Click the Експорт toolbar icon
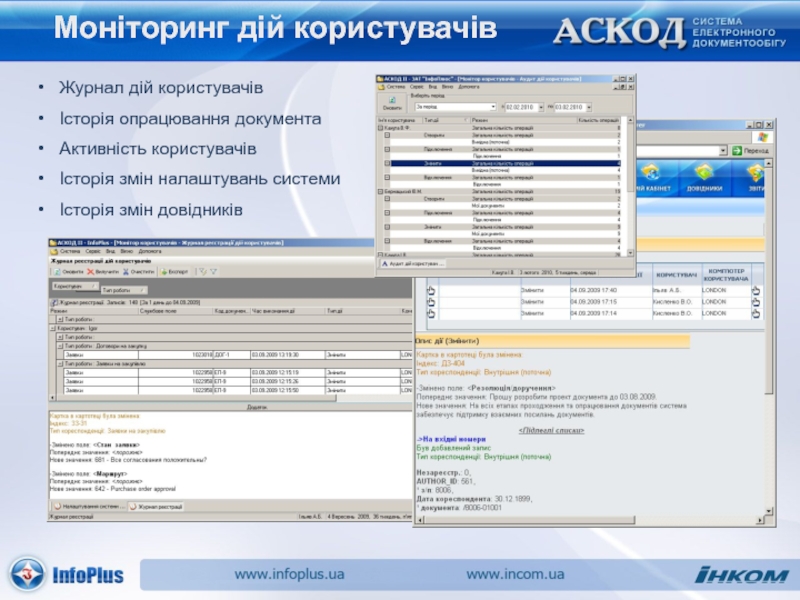This screenshot has width=800, height=600. tap(164, 272)
